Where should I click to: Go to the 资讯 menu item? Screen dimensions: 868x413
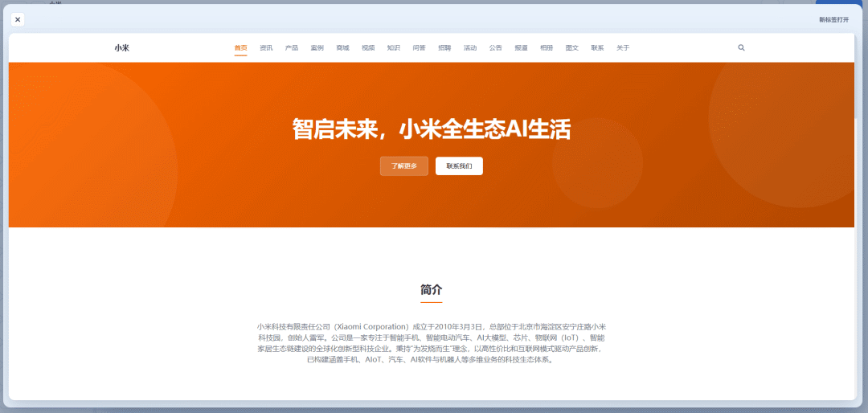(x=266, y=48)
